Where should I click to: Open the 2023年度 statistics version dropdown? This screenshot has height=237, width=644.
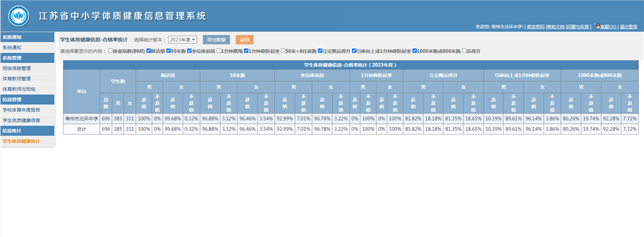click(182, 40)
